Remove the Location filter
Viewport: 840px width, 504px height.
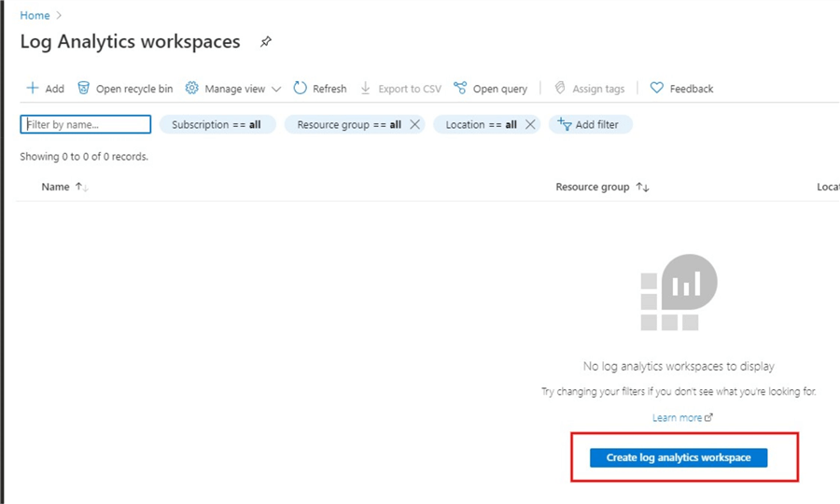pos(530,124)
